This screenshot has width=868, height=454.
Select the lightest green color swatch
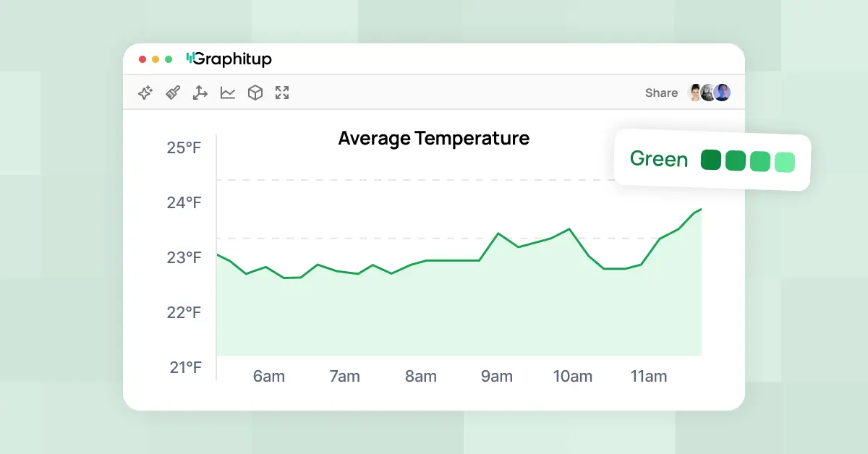pyautogui.click(x=784, y=161)
